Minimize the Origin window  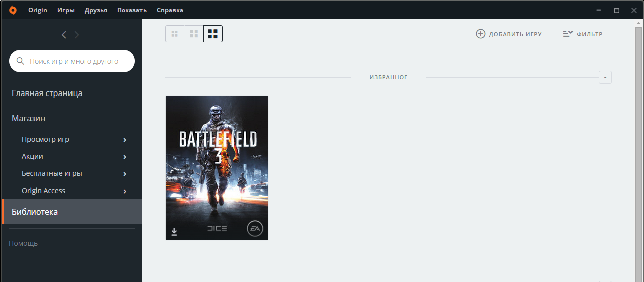coord(599,10)
